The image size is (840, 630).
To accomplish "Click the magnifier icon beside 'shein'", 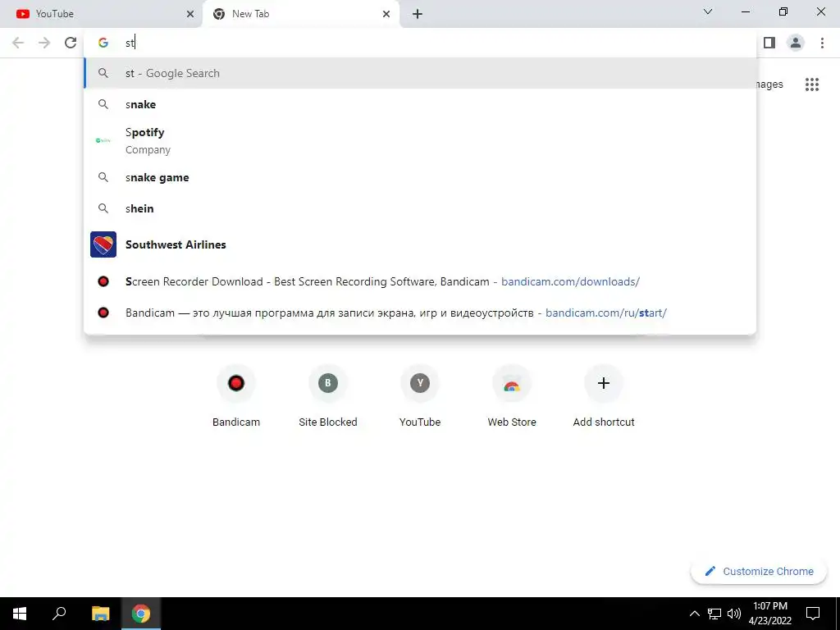I will (x=103, y=208).
